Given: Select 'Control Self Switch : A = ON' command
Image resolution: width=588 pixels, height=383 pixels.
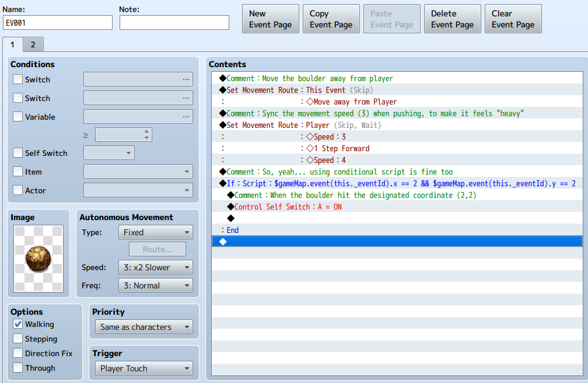Looking at the screenshot, I should pos(397,207).
